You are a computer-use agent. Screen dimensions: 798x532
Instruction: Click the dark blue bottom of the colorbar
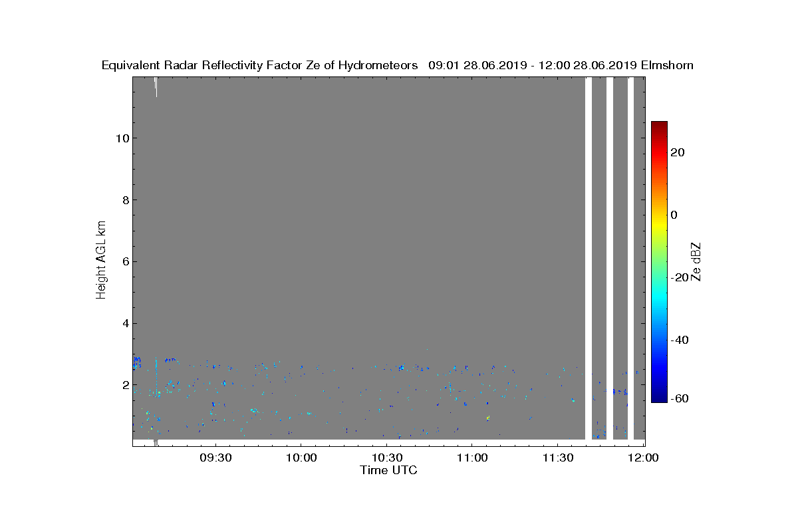(x=659, y=398)
